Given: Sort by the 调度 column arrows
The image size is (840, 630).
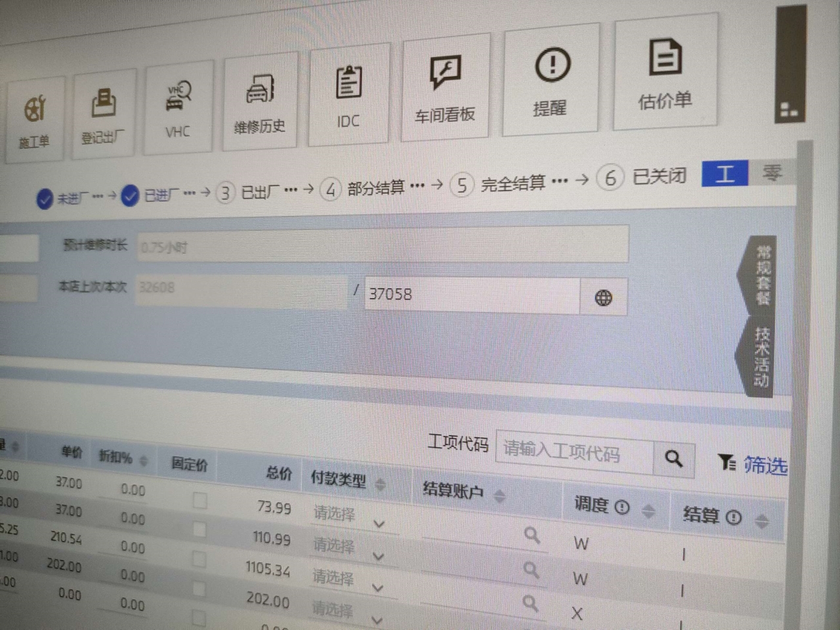Looking at the screenshot, I should (648, 510).
